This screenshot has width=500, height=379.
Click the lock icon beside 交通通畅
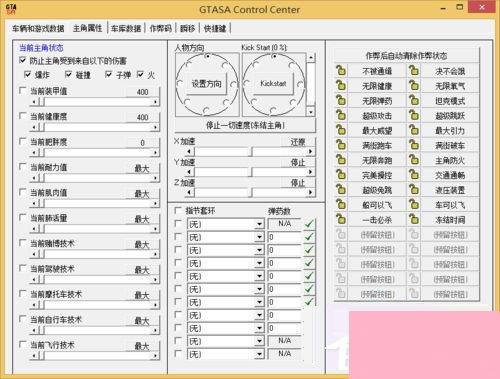point(414,175)
